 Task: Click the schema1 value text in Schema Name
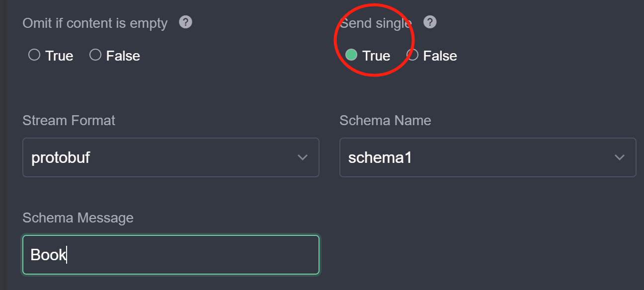380,158
